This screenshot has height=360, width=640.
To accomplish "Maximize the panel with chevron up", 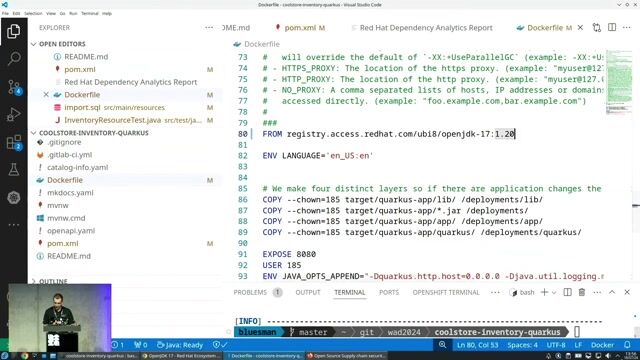I will click(612, 292).
